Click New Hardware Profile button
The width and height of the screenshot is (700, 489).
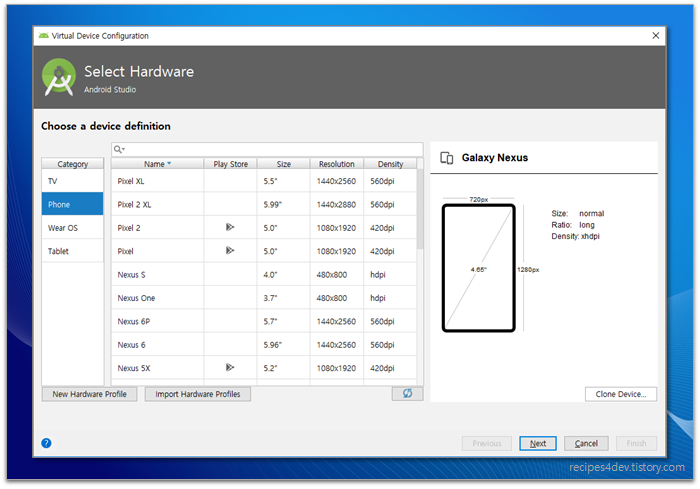pos(89,394)
